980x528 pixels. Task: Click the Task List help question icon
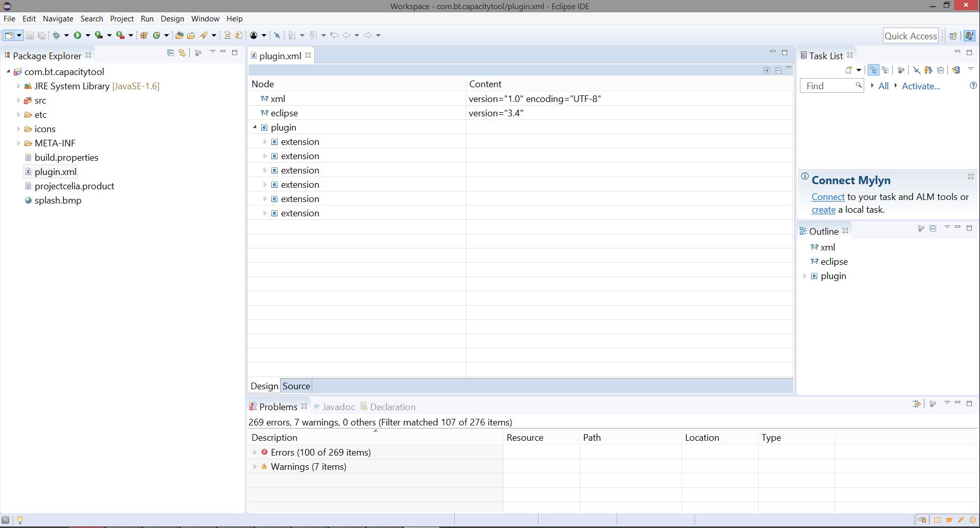click(x=973, y=86)
